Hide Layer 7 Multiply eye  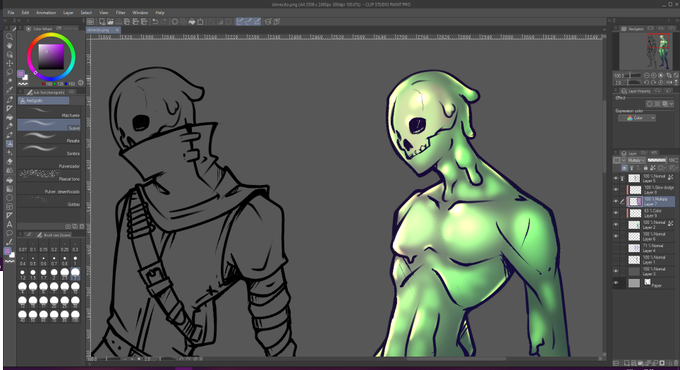(616, 201)
